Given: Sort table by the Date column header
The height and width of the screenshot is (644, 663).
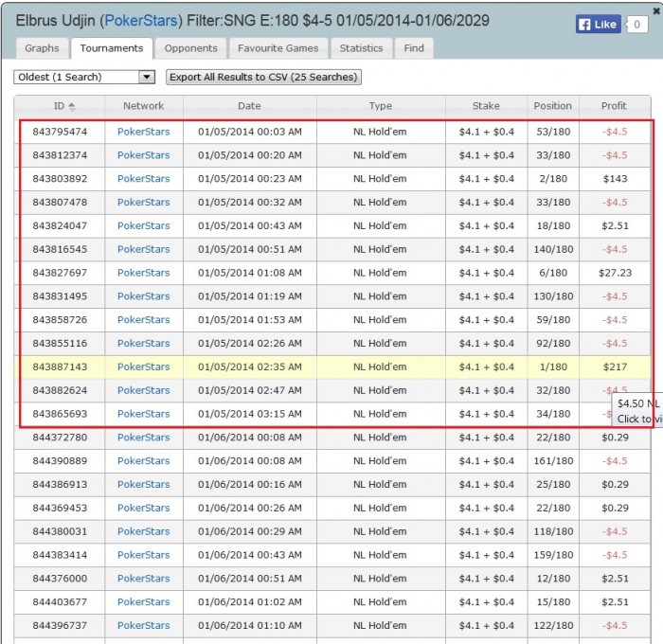Looking at the screenshot, I should tap(249, 106).
